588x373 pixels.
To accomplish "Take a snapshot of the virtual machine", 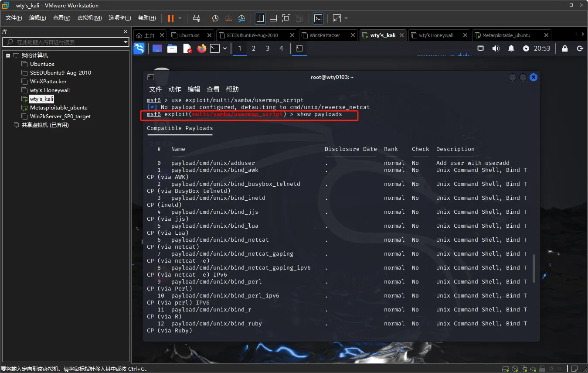I will click(215, 18).
